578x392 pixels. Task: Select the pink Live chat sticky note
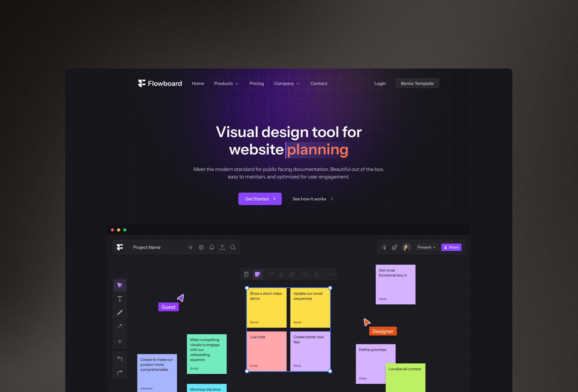point(266,351)
